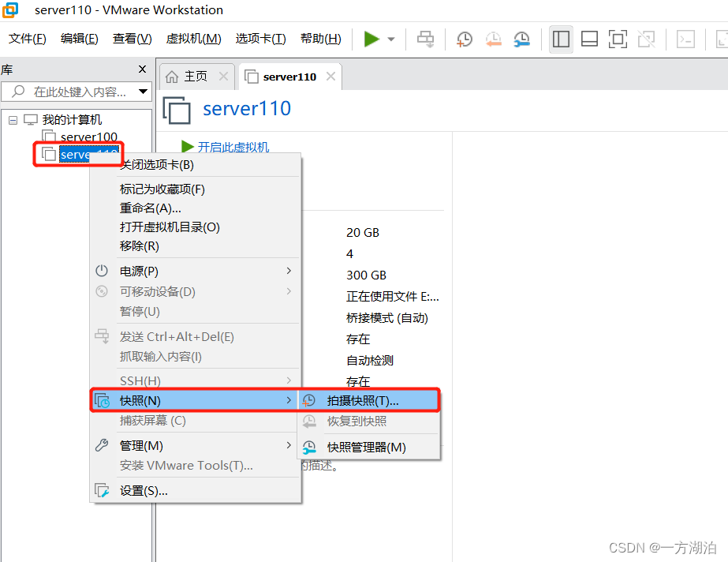The height and width of the screenshot is (562, 728).
Task: Click 发送 Ctrl+Alt+Del(E) menu entry
Action: click(x=196, y=336)
